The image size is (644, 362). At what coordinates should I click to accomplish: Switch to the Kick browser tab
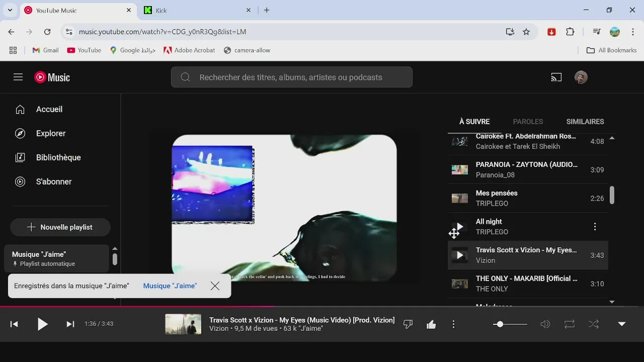coord(197,10)
